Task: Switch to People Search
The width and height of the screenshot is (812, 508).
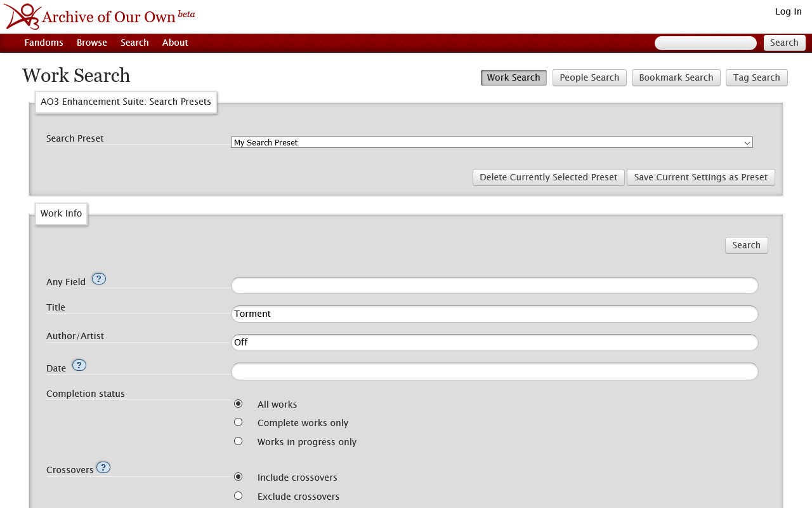Action: point(589,77)
